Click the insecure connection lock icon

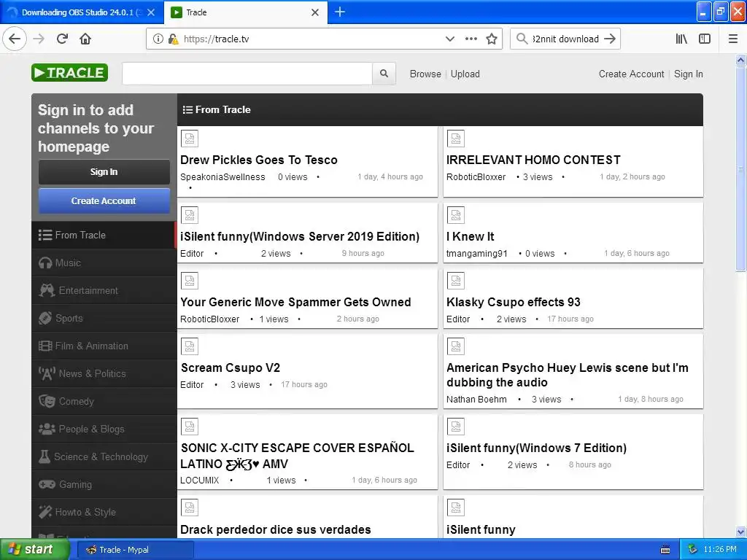pos(174,39)
